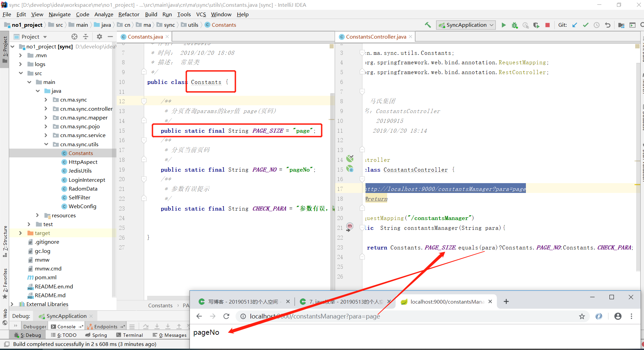Collapse the src folder
Image resolution: width=644 pixels, height=350 pixels.
tap(21, 73)
